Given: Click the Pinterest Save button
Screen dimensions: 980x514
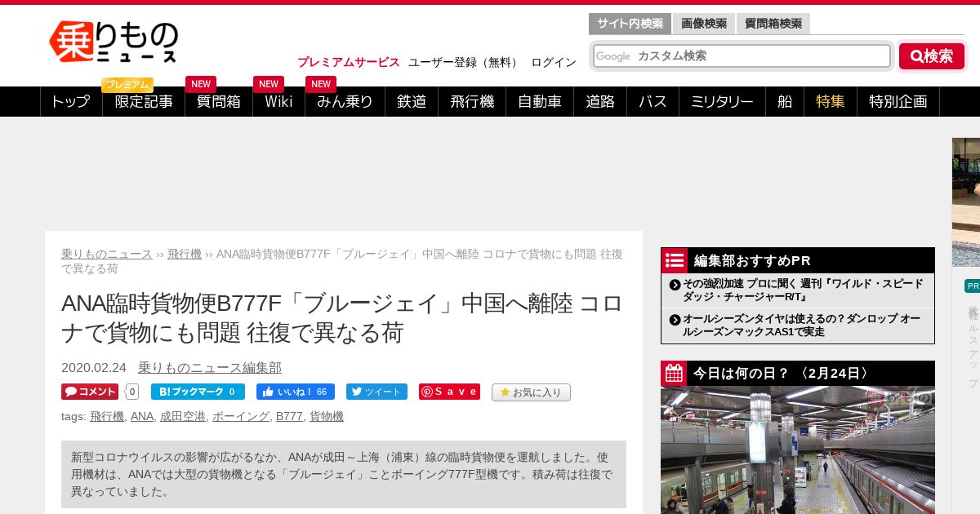Looking at the screenshot, I should tap(449, 392).
